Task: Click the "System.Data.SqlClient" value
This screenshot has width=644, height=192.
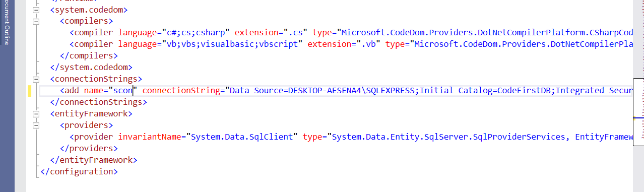Action: (242, 137)
